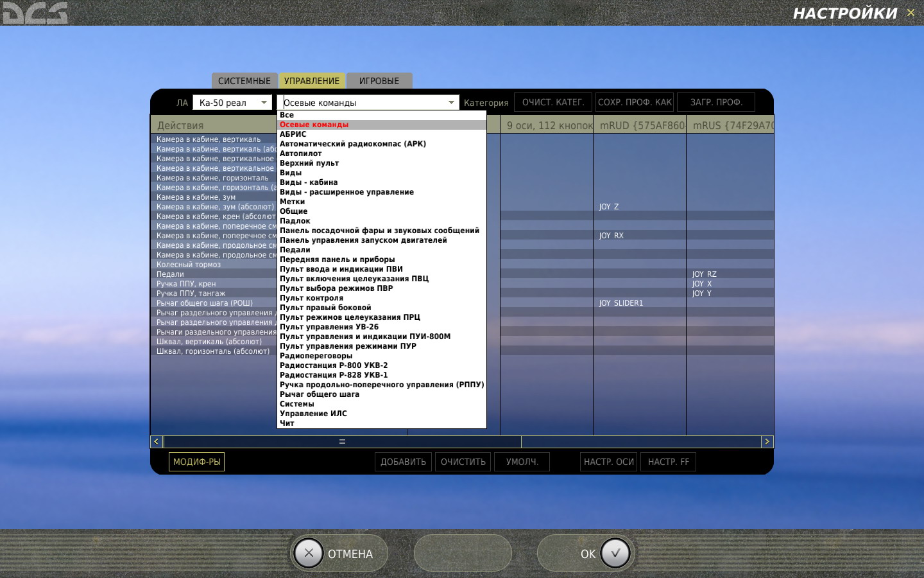Screen dimensions: 924x578
Task: Choose Виды category
Action: tap(382, 173)
